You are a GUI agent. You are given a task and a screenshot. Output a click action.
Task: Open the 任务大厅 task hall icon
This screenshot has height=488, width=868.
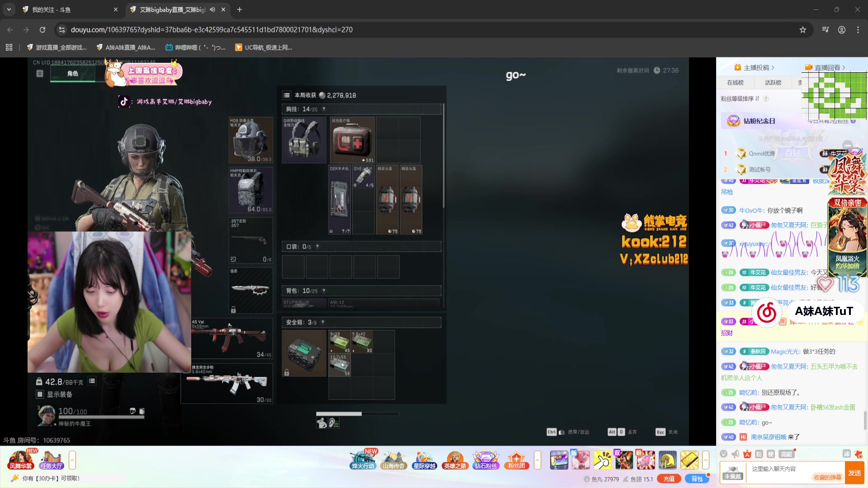pyautogui.click(x=51, y=460)
